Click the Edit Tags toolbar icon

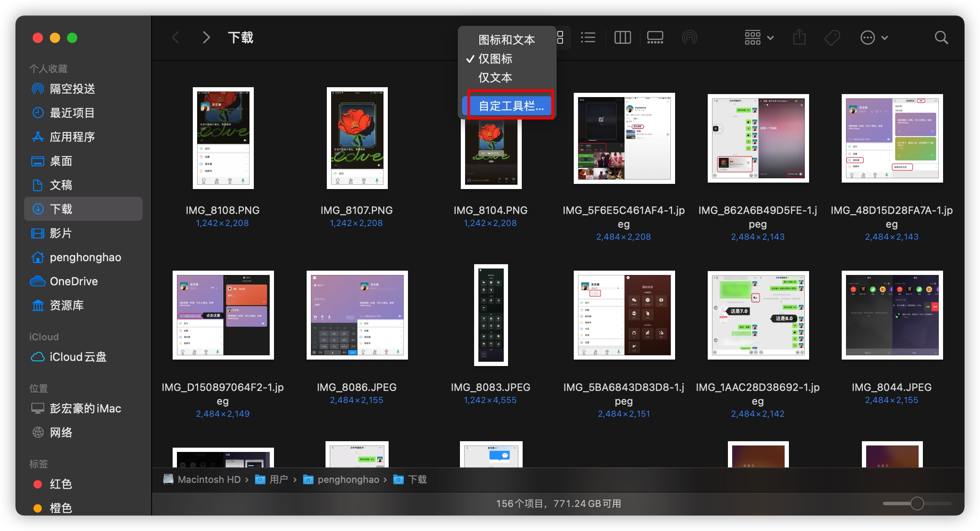[832, 38]
